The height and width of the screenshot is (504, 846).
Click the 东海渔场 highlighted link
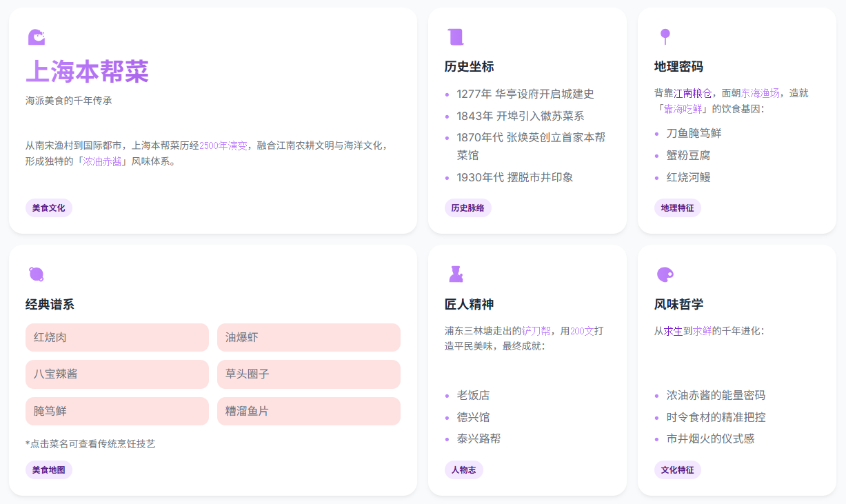coord(761,93)
